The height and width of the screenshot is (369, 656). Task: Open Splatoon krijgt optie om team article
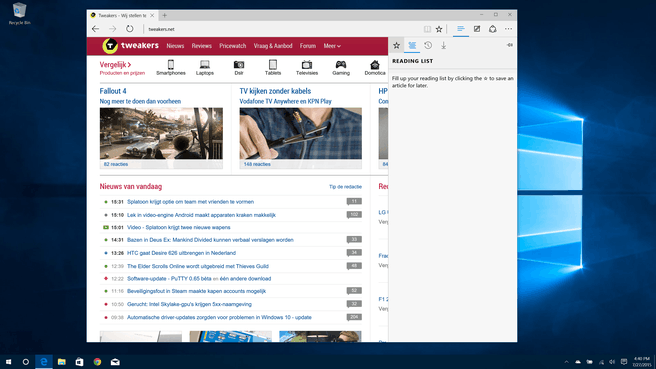point(190,202)
